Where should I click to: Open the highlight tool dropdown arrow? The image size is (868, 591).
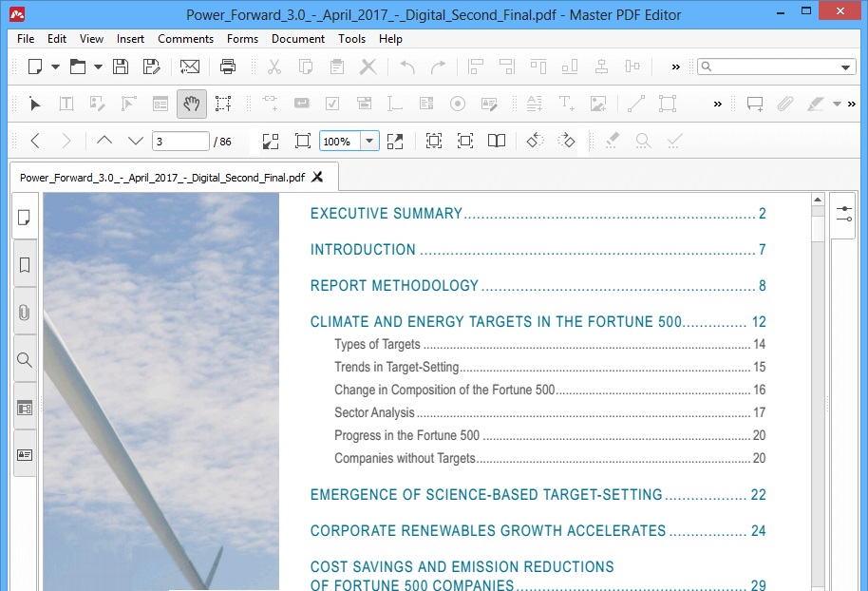pos(837,104)
